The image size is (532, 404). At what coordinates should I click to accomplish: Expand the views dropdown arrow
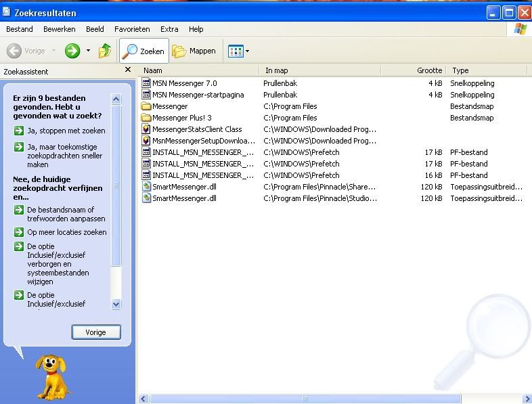247,51
